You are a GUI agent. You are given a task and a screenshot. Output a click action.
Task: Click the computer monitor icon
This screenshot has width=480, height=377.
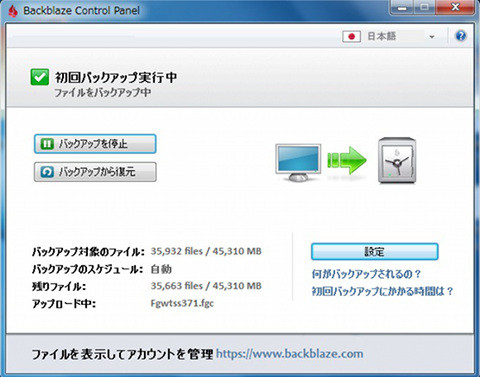[298, 163]
